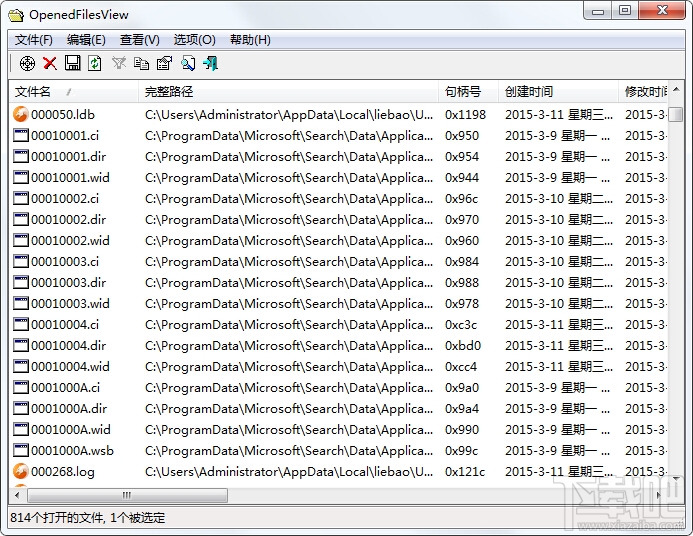Click the creation time of 00010002.dir
This screenshot has width=693, height=536.
click(559, 219)
